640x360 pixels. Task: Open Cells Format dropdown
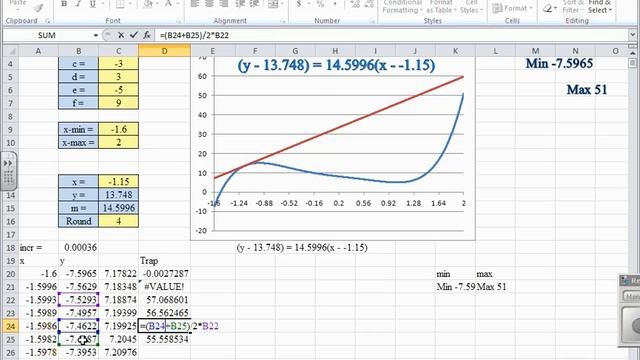(512, 8)
